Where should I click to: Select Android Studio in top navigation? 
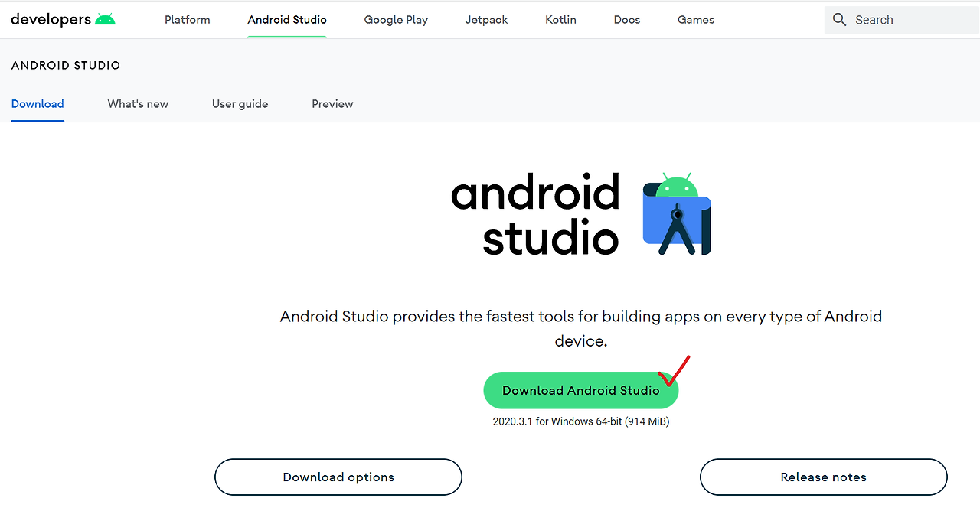(287, 20)
